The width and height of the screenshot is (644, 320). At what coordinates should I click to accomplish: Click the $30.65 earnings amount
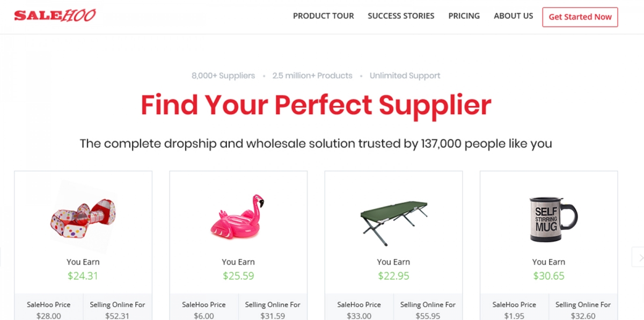[548, 275]
